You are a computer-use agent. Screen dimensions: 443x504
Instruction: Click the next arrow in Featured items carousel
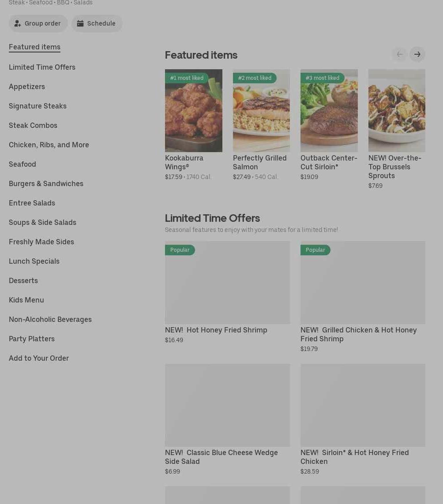pyautogui.click(x=417, y=54)
